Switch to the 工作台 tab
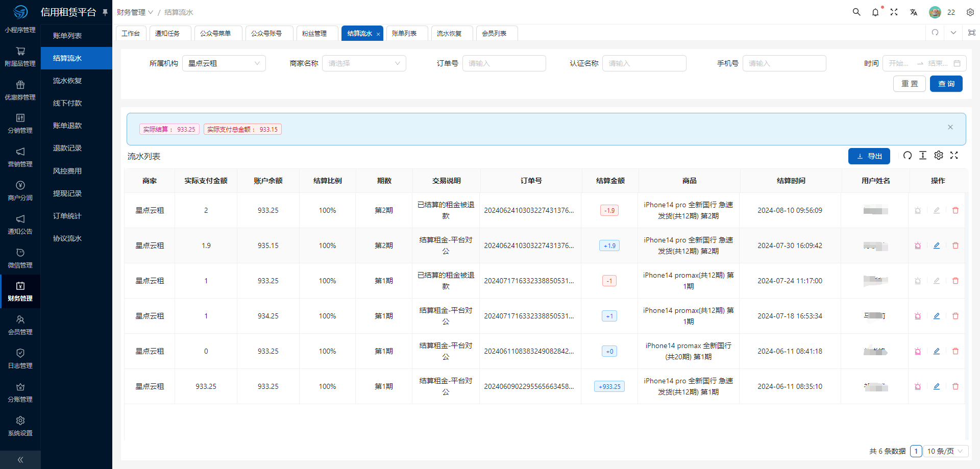980x469 pixels. (131, 33)
